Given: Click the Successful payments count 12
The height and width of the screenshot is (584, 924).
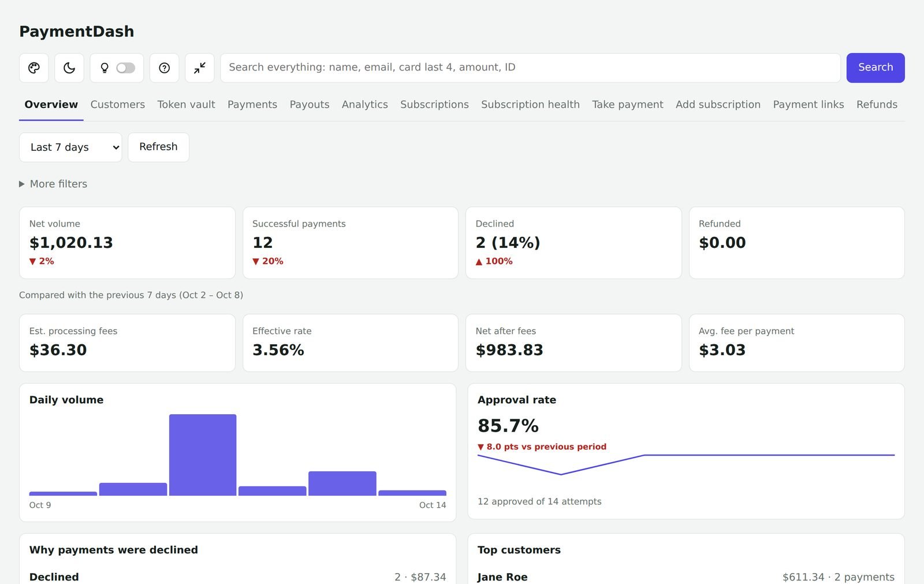Looking at the screenshot, I should click(x=263, y=243).
